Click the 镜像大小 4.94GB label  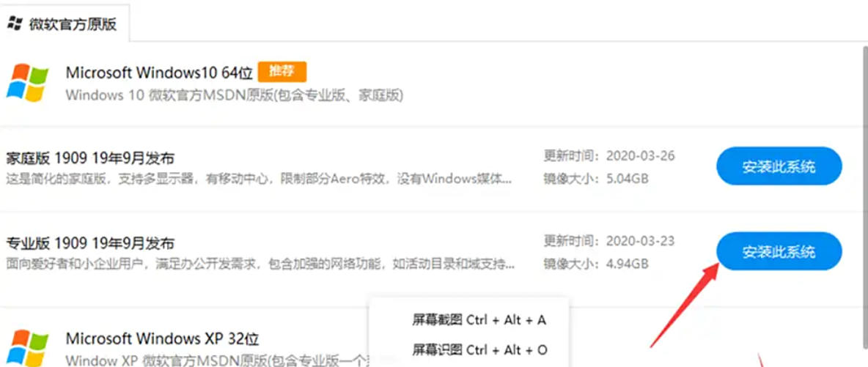coord(595,264)
